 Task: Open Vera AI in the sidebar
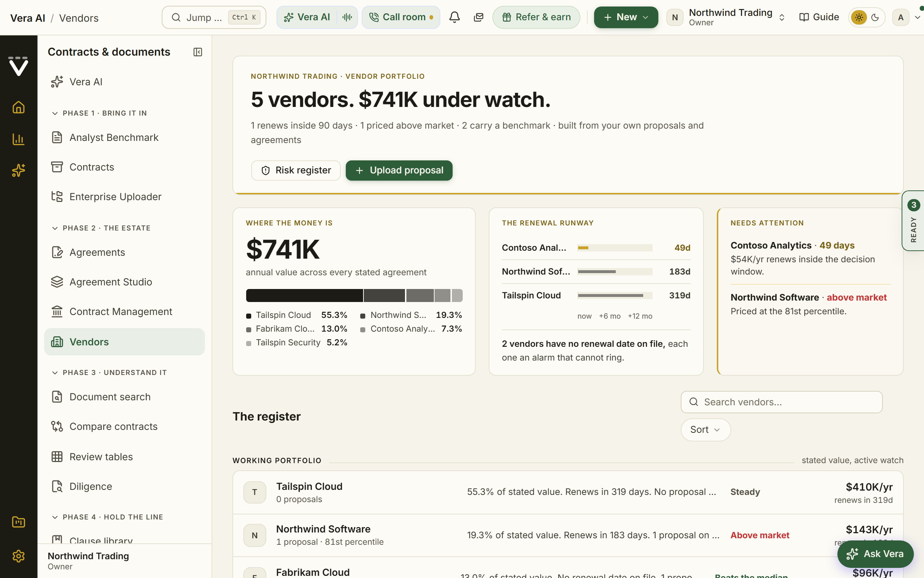(124, 82)
